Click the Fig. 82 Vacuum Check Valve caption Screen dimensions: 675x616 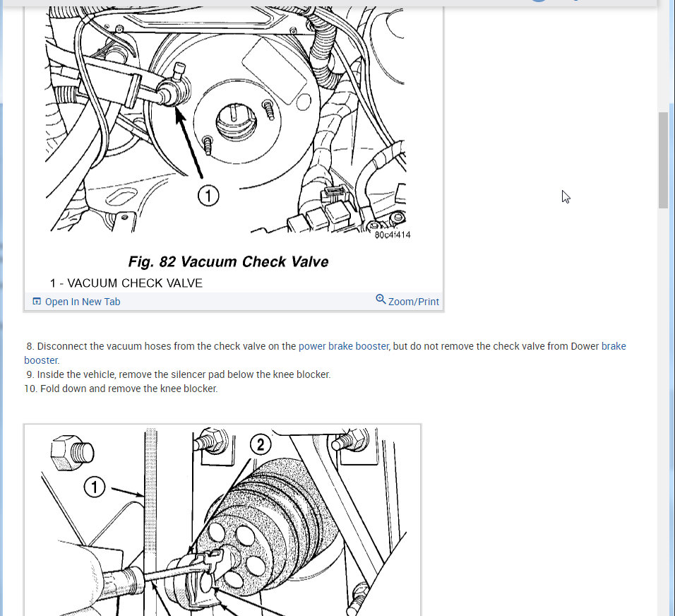(x=228, y=262)
